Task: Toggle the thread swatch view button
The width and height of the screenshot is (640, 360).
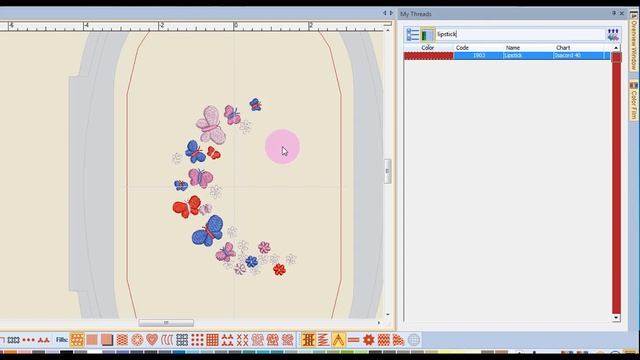Action: pyautogui.click(x=427, y=35)
